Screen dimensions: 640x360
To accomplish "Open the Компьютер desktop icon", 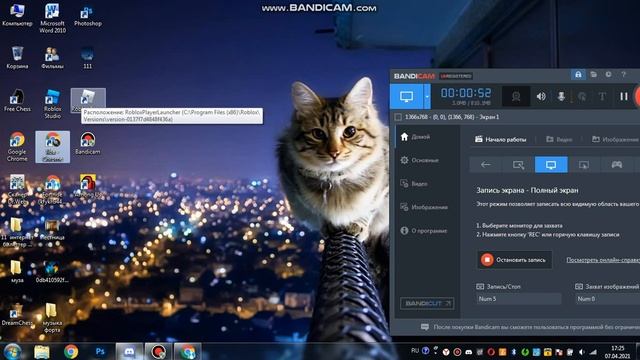I will pyautogui.click(x=17, y=15).
